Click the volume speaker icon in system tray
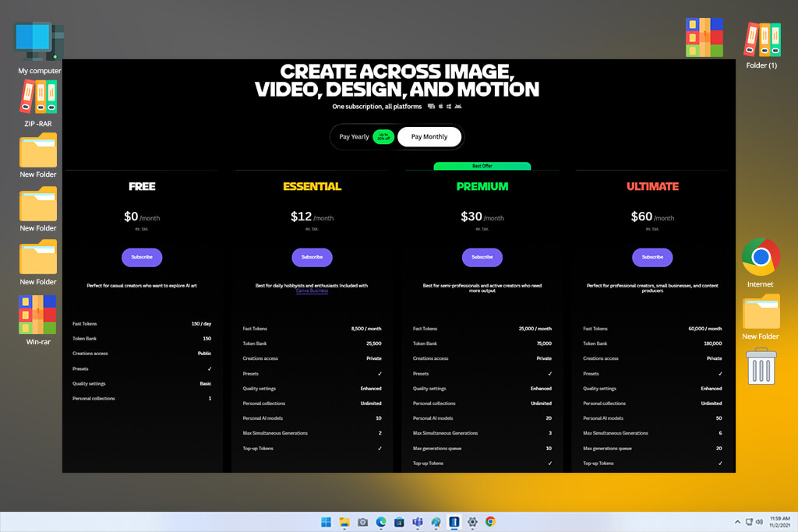The image size is (798, 532). (759, 522)
